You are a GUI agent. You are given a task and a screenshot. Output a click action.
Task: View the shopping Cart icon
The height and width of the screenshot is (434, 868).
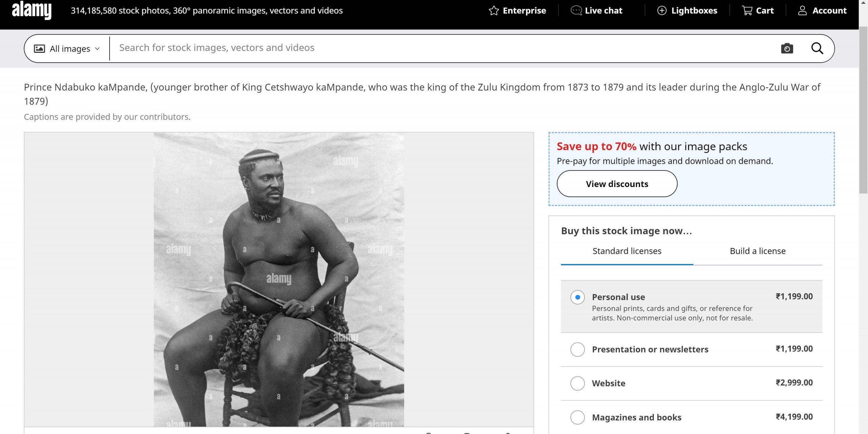click(747, 11)
